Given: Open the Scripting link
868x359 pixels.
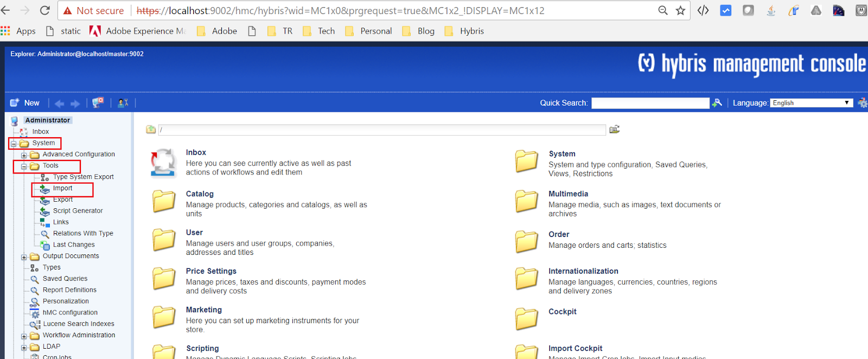Looking at the screenshot, I should [x=202, y=349].
